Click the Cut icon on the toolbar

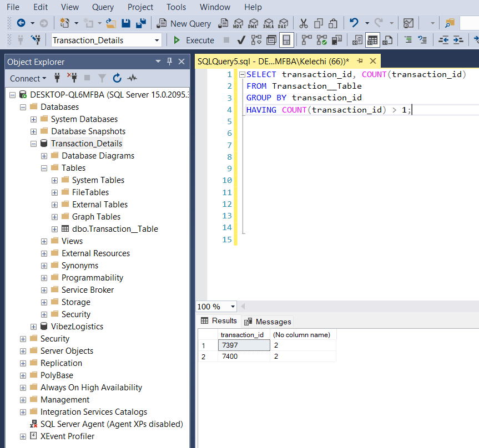point(304,24)
